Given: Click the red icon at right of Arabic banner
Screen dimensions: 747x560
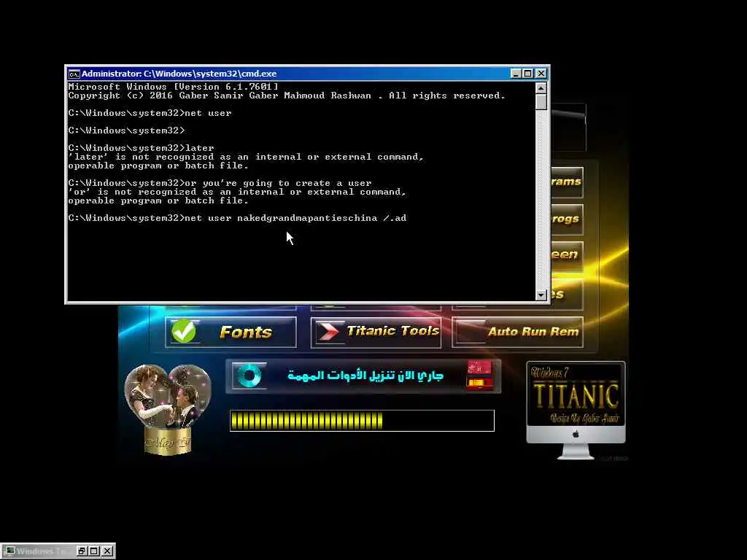Looking at the screenshot, I should tap(480, 376).
